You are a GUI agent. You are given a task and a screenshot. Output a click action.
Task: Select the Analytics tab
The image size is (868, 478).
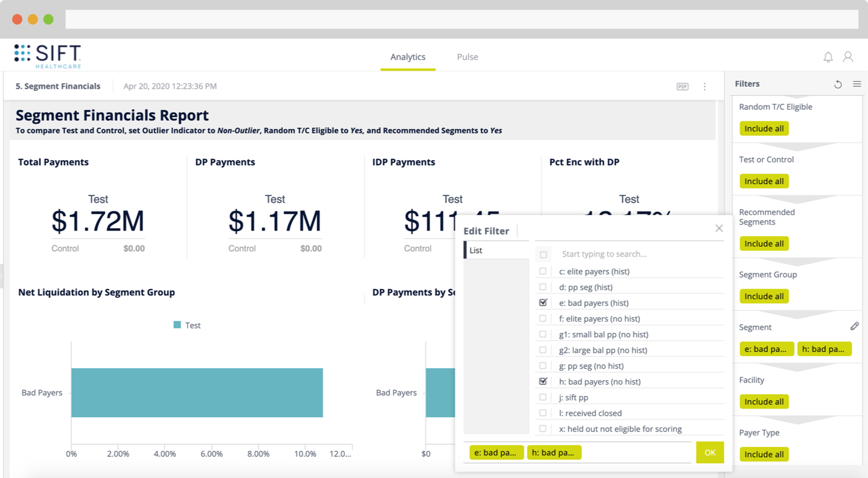tap(408, 57)
